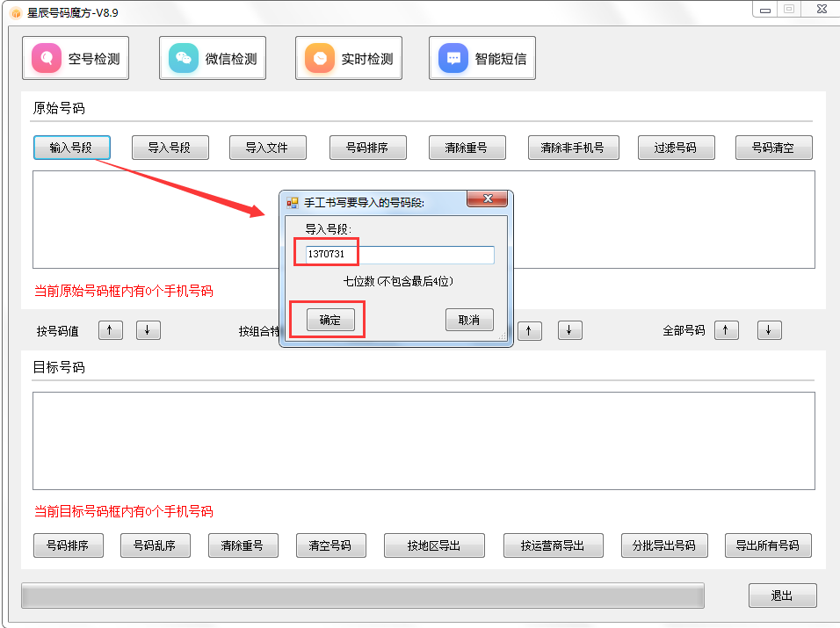
Task: Close the import segment dialog
Action: (487, 199)
